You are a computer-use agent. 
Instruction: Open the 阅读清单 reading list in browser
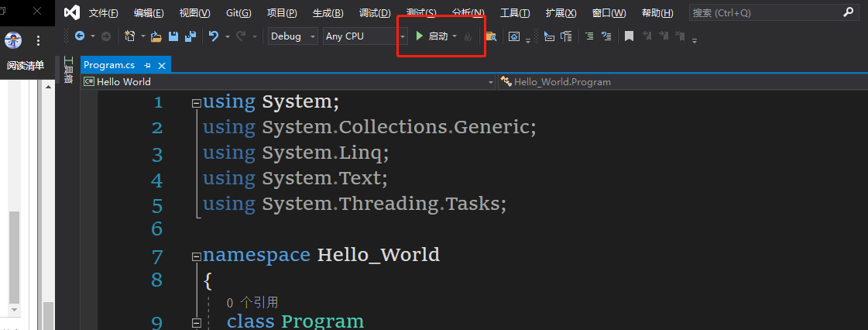(26, 66)
